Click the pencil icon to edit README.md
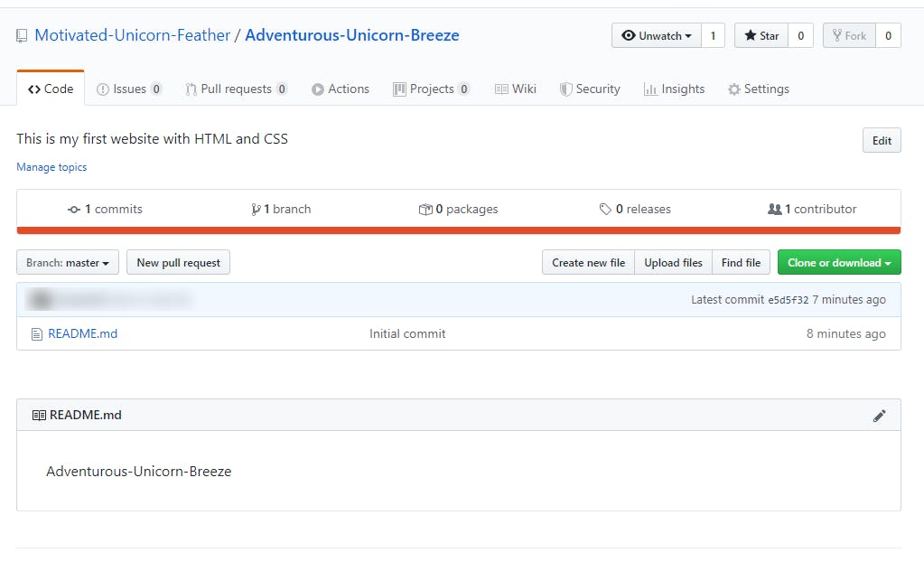Image resolution: width=924 pixels, height=562 pixels. 879,416
